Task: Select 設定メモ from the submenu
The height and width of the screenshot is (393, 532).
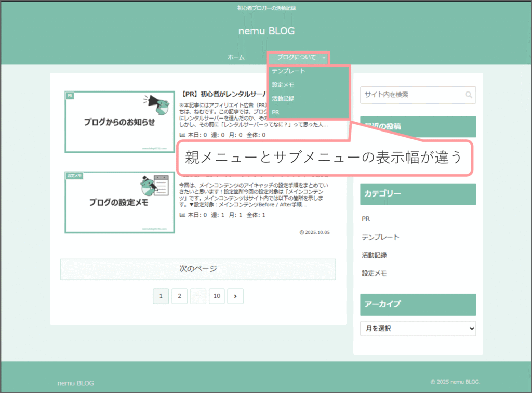Action: click(283, 85)
